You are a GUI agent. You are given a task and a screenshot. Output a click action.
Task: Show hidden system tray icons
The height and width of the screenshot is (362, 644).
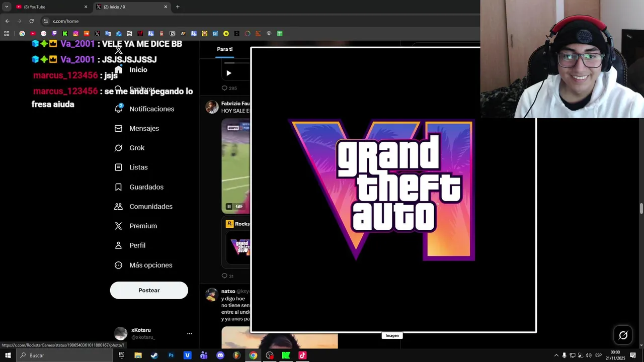(x=556, y=355)
